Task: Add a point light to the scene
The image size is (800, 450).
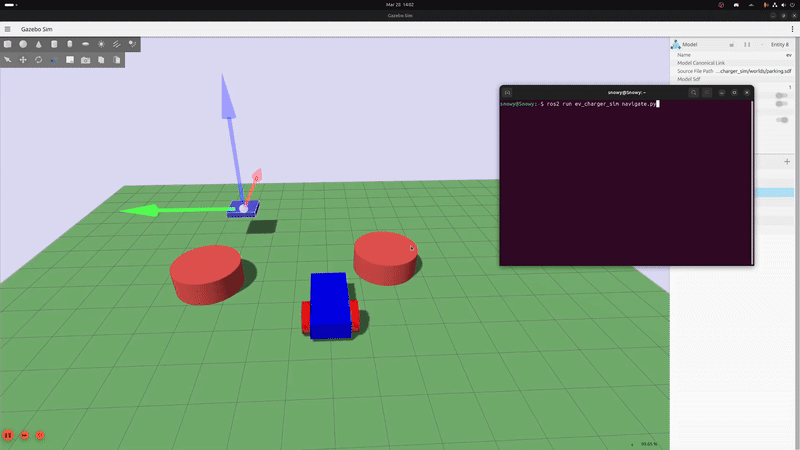Action: click(100, 45)
